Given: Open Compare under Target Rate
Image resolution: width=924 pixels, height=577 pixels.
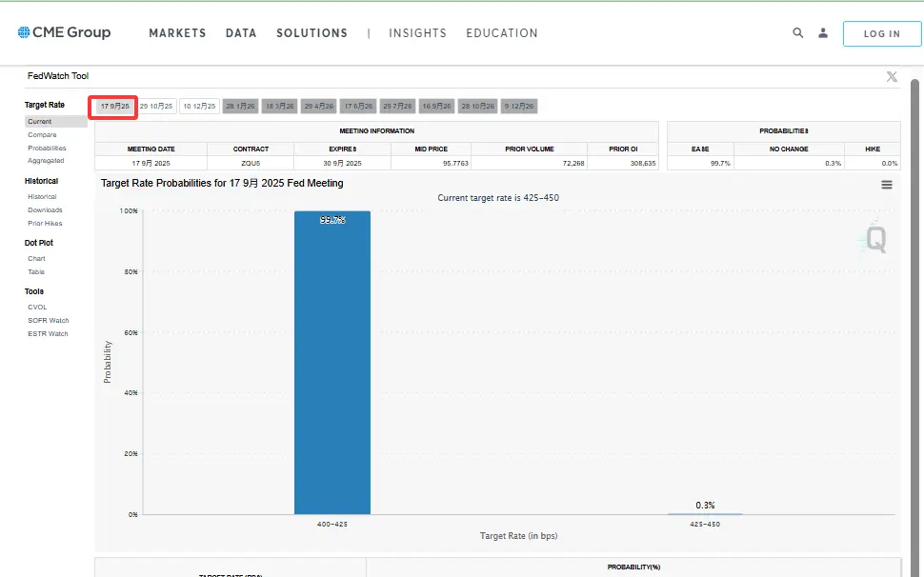Looking at the screenshot, I should click(43, 135).
